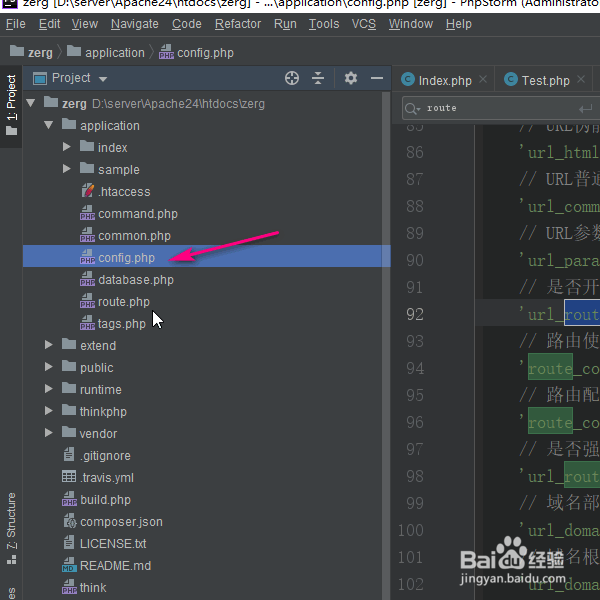Select the .htaccess file
600x600 pixels.
(x=116, y=191)
